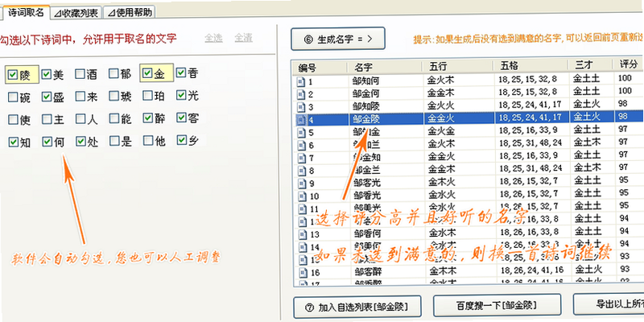Check the 酒 character checkbox
Viewport: 644px width, 322px height.
(x=80, y=74)
